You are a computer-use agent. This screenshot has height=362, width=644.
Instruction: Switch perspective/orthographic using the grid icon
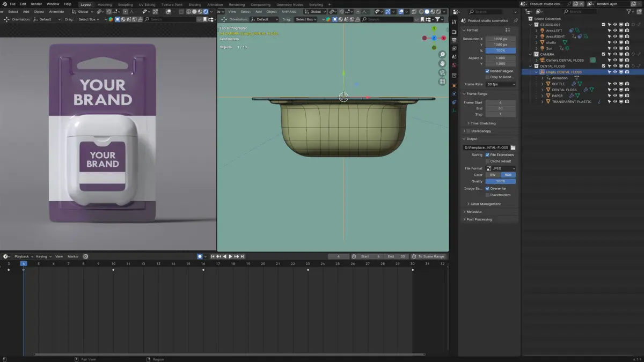click(442, 82)
